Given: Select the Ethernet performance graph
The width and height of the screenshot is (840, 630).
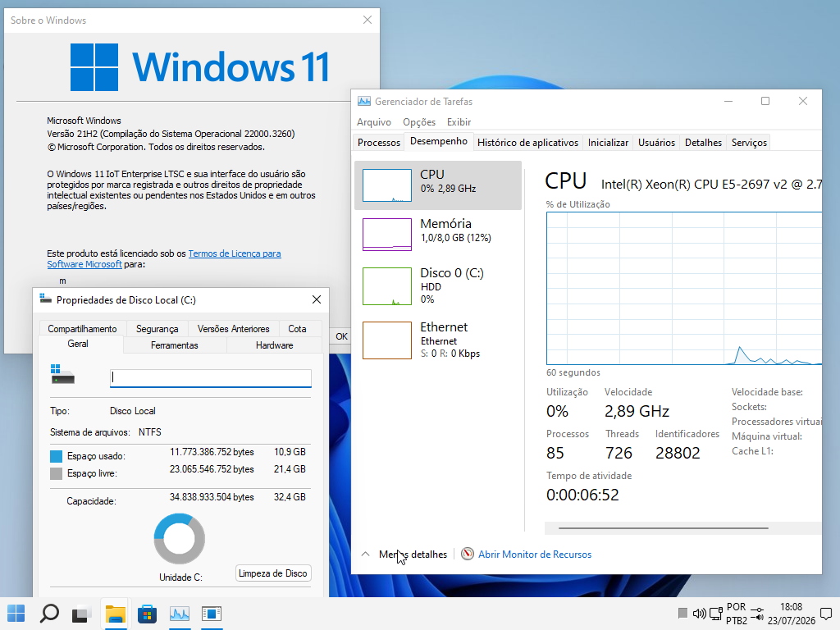Looking at the screenshot, I should coord(387,340).
